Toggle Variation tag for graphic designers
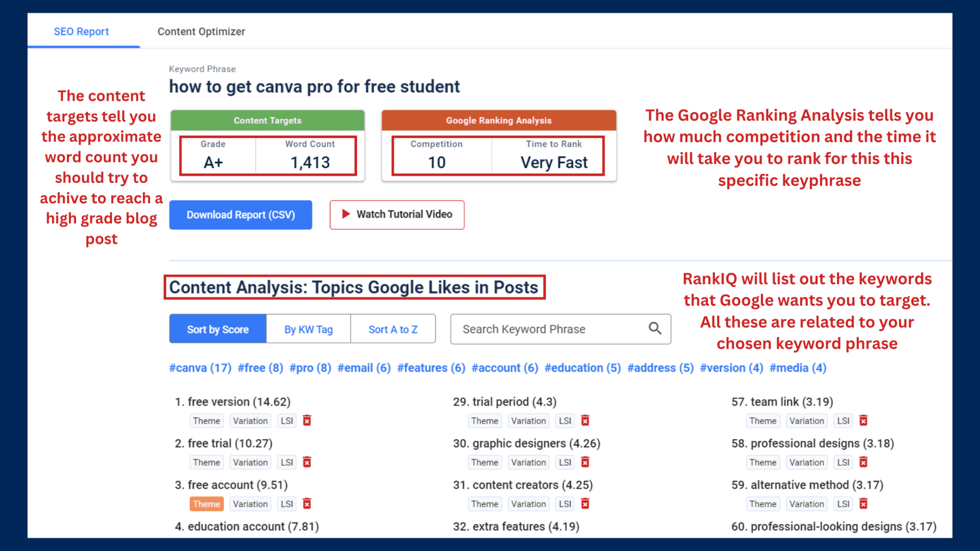Image resolution: width=980 pixels, height=551 pixels. (x=528, y=463)
